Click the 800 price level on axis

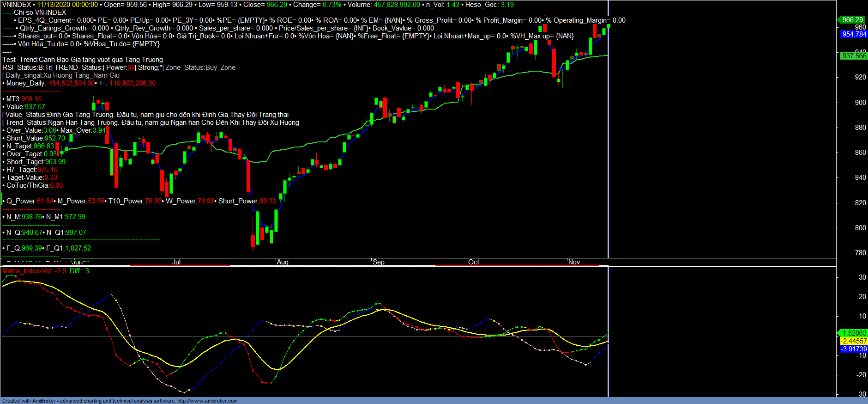coord(860,228)
